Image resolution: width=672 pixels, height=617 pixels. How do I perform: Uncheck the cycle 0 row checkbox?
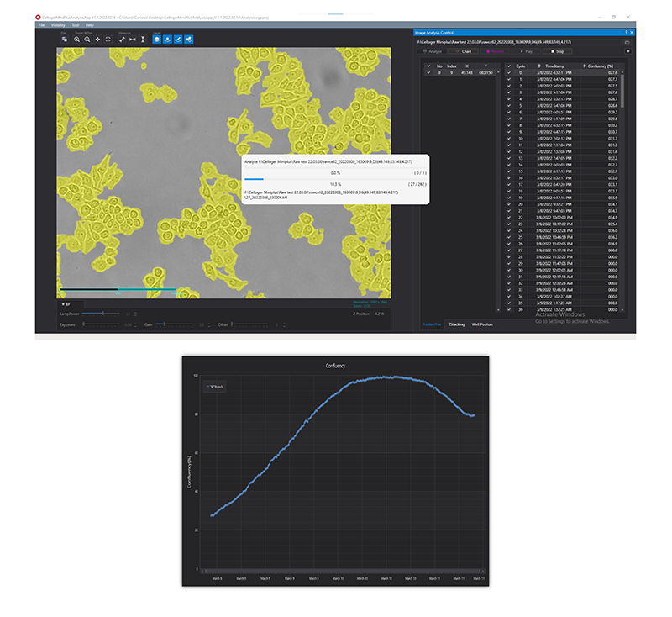pos(509,73)
